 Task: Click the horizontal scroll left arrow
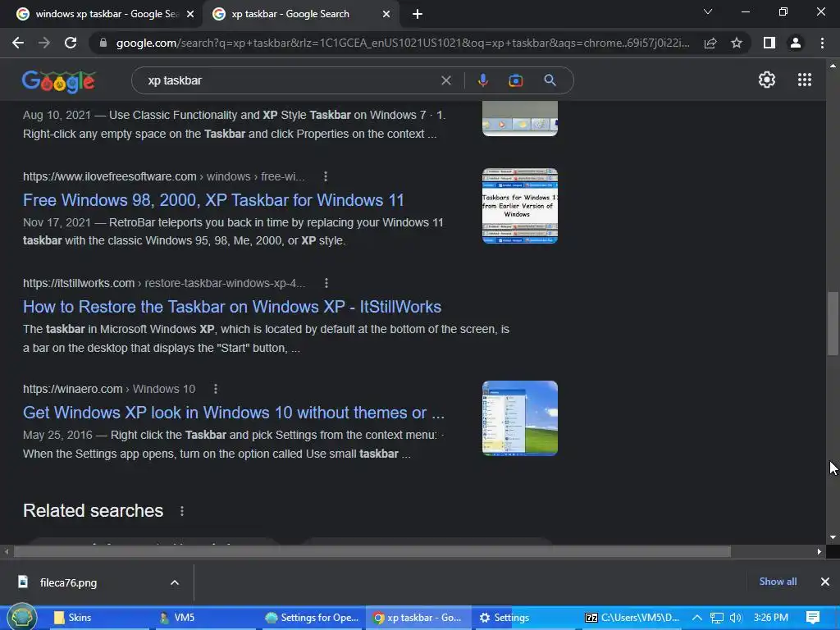point(7,552)
